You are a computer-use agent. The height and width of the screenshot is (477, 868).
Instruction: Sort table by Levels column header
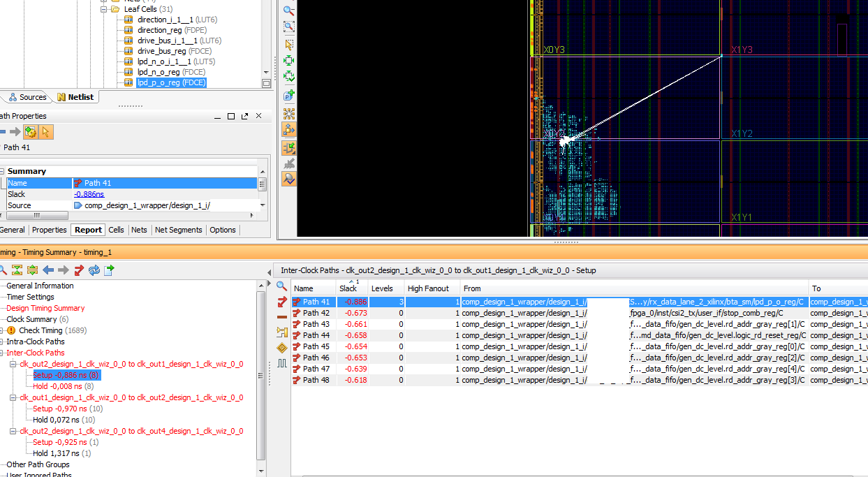[386, 288]
